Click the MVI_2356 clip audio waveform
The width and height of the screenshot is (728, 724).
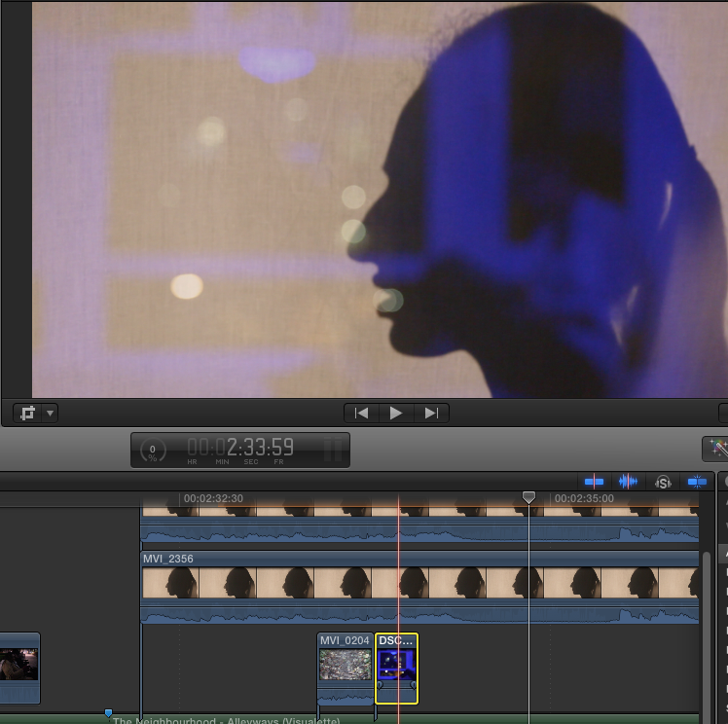pyautogui.click(x=419, y=615)
